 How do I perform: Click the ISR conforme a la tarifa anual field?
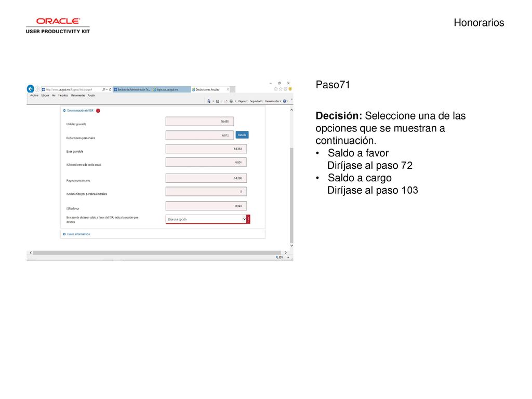tap(206, 162)
